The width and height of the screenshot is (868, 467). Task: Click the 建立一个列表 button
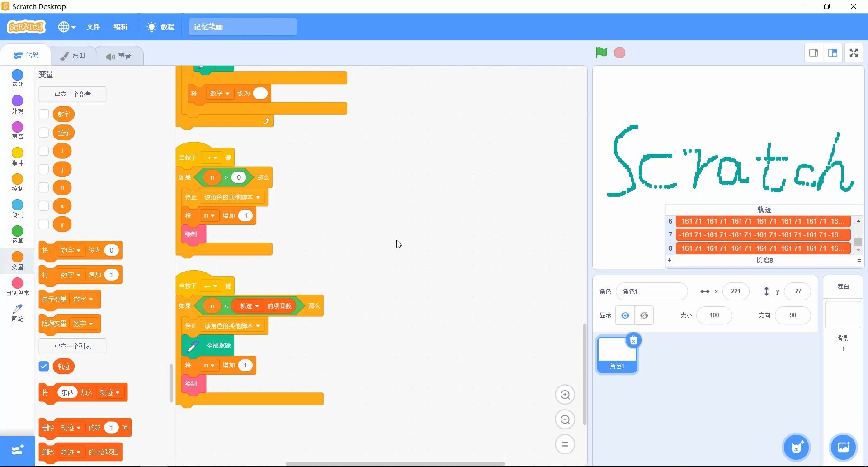coord(72,346)
